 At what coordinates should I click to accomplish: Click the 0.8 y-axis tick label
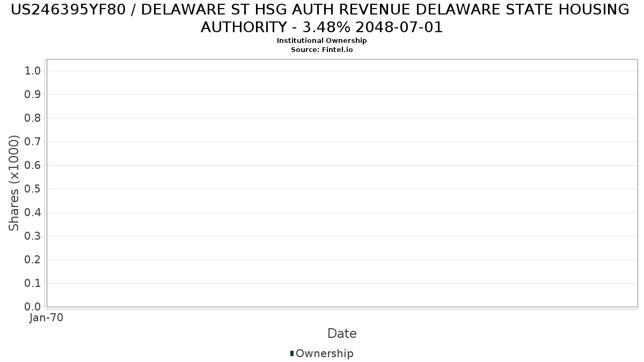[33, 119]
